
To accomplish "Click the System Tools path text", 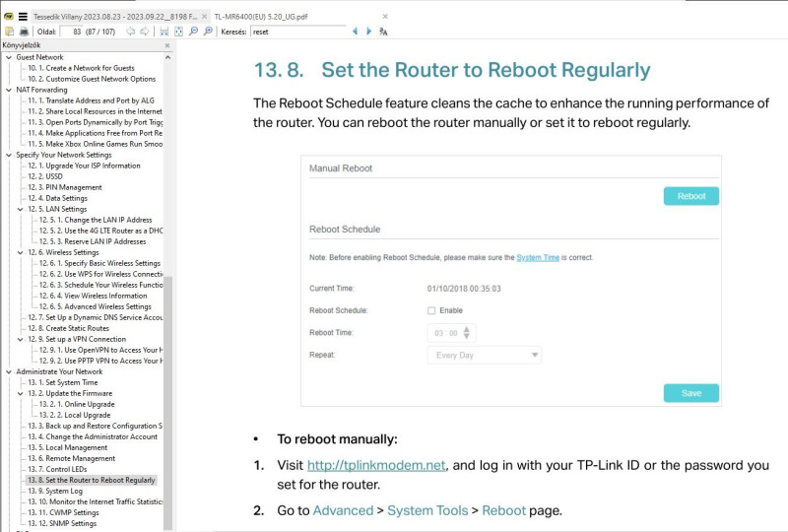I will [427, 510].
